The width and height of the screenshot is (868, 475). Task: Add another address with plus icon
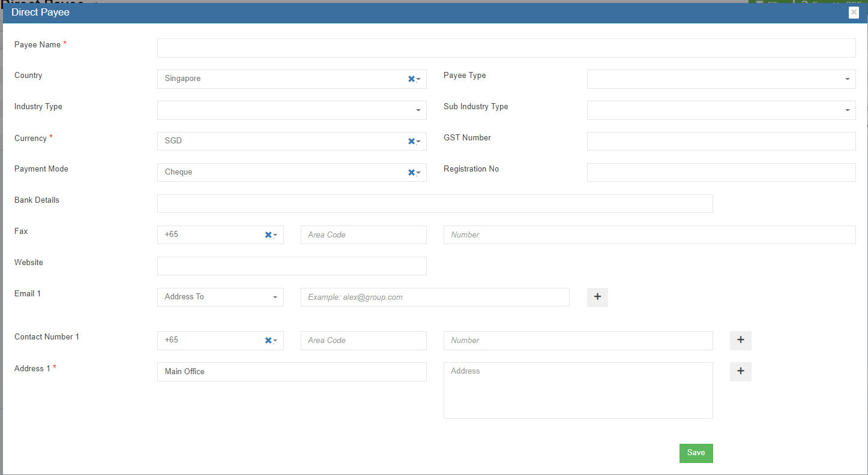[x=740, y=371]
